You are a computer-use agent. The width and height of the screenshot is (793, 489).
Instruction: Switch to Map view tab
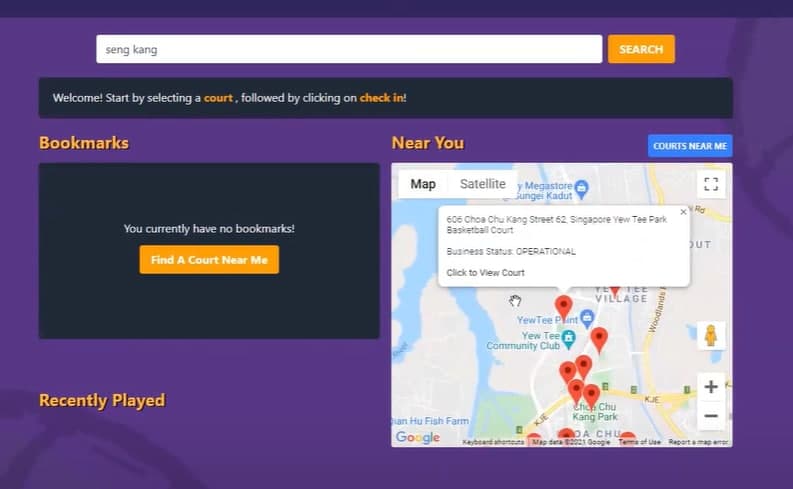coord(423,184)
